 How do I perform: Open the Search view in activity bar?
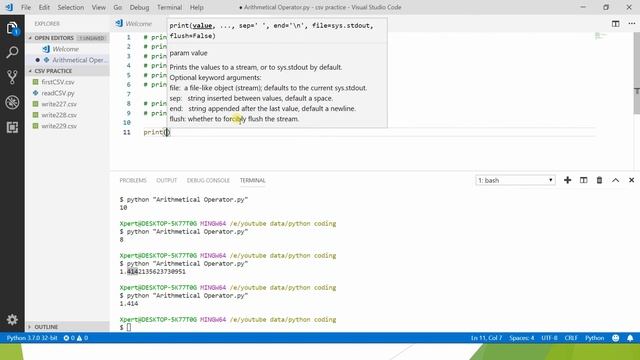point(12,52)
